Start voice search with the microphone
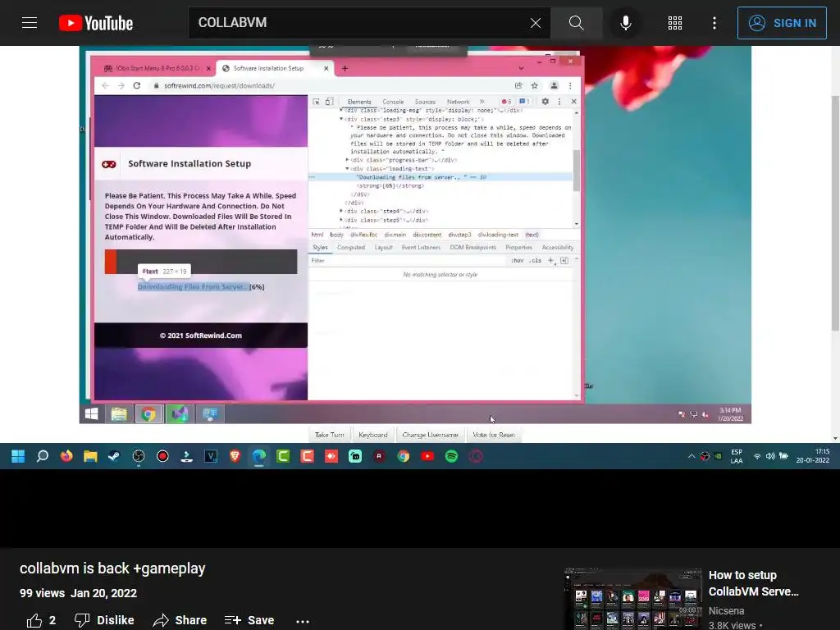This screenshot has width=840, height=630. coord(626,23)
